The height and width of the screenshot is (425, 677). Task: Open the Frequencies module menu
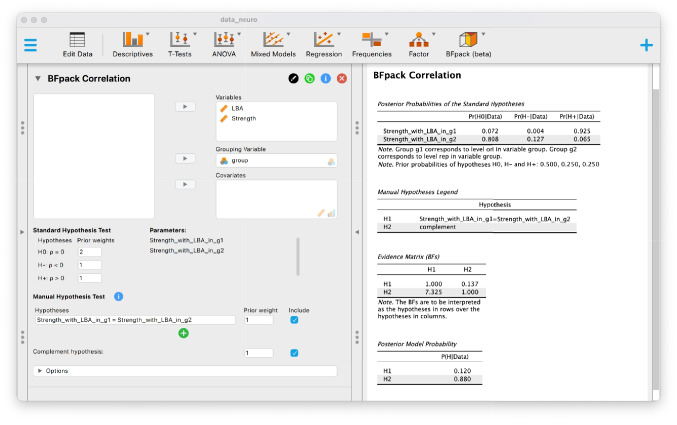pyautogui.click(x=372, y=45)
